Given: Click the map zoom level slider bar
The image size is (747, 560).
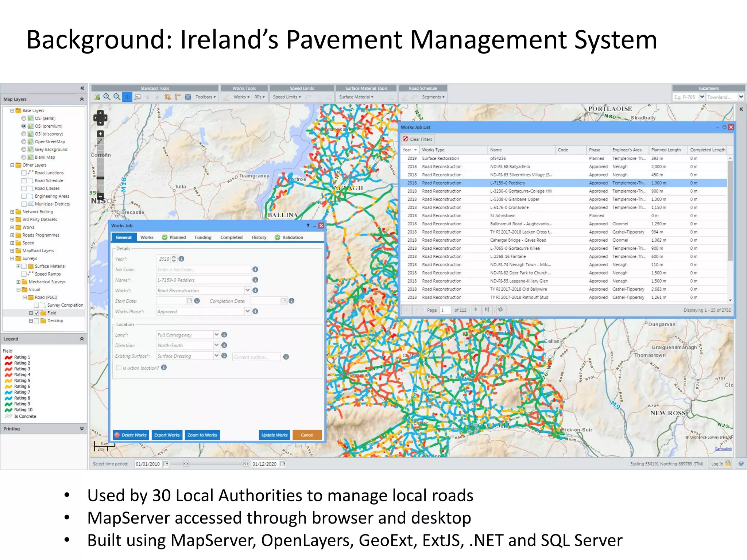Looking at the screenshot, I should point(100,165).
